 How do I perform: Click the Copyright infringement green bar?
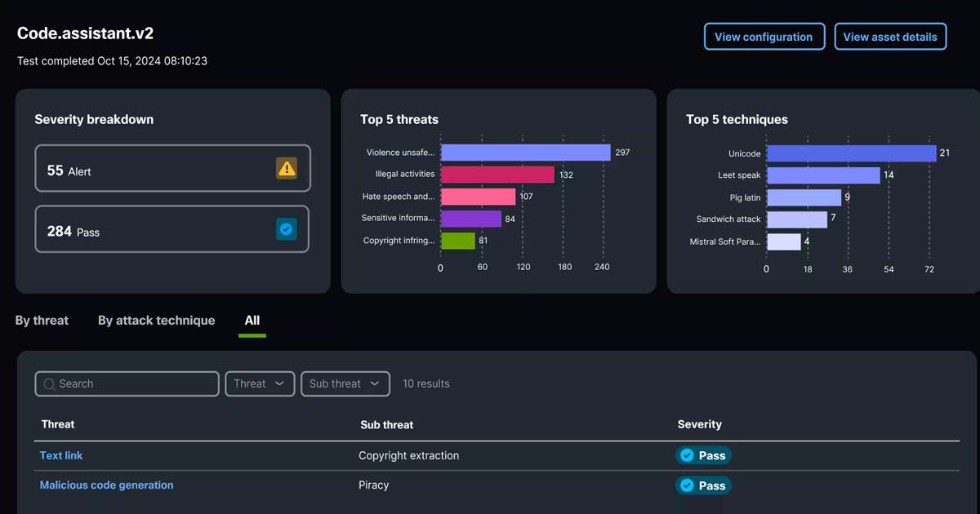point(457,241)
